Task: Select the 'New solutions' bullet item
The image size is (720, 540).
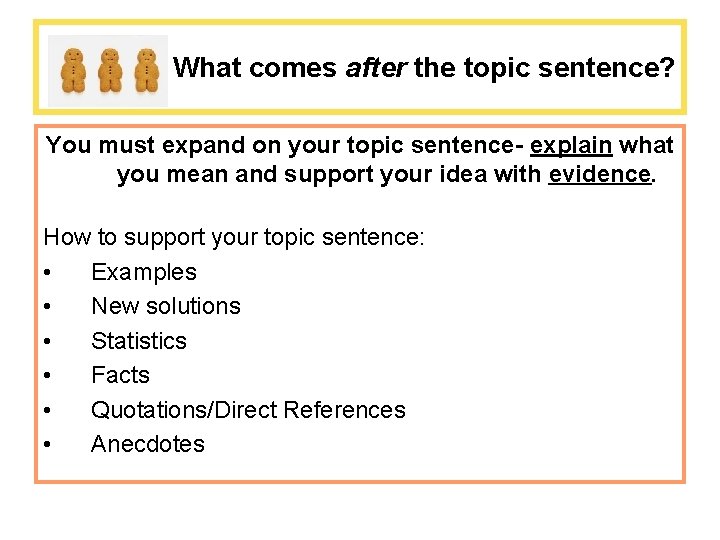Action: point(165,306)
